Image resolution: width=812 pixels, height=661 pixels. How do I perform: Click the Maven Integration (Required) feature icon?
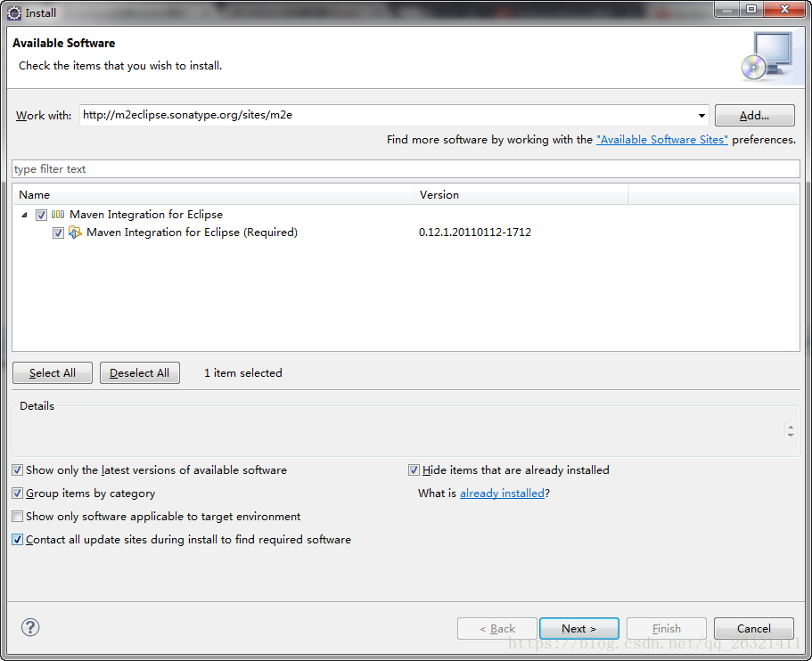point(75,233)
